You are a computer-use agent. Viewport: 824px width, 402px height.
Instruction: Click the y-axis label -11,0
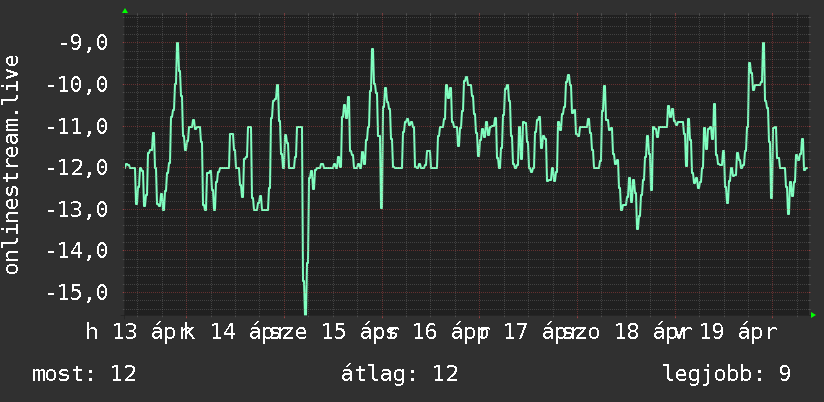click(78, 127)
